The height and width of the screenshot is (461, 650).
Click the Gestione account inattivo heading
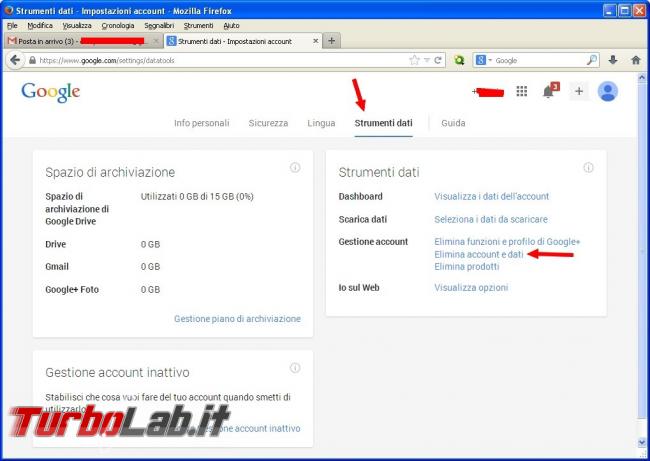pos(117,372)
